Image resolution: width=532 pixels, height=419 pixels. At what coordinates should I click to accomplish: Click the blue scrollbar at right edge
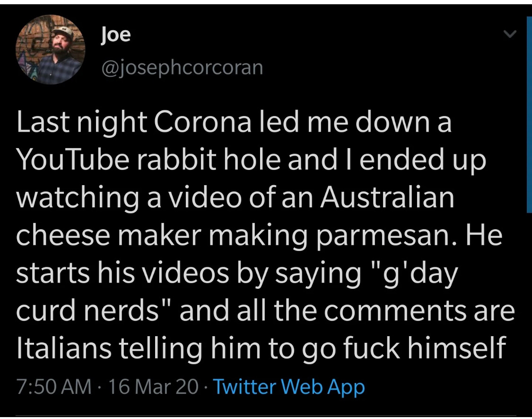click(x=529, y=114)
